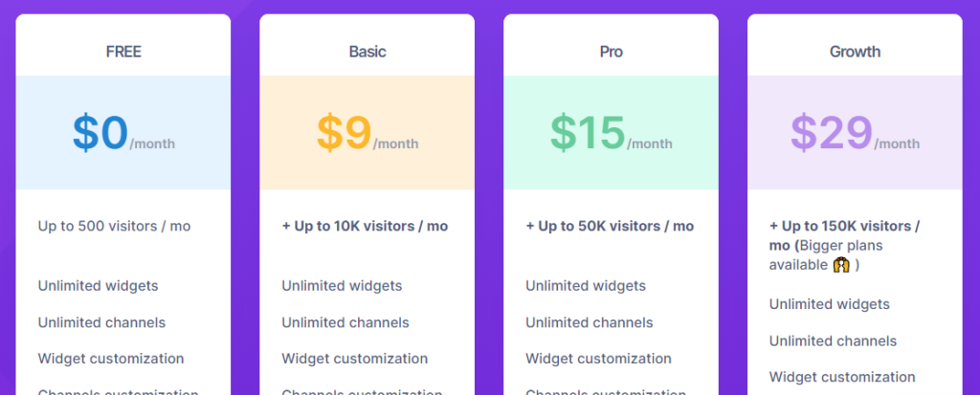980x395 pixels.
Task: Click 'Widget customization' under the FREE plan
Action: pyautogui.click(x=111, y=359)
